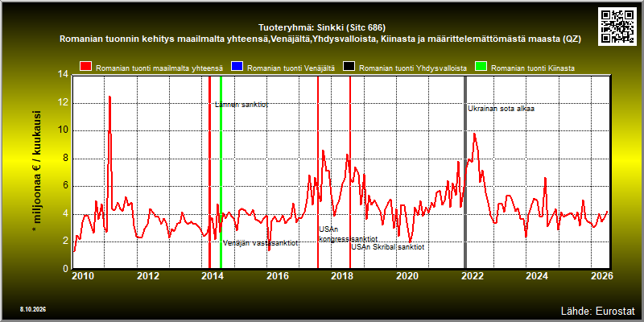Click the date stamp '8.10.2026'
The height and width of the screenshot is (322, 644).
[32, 309]
